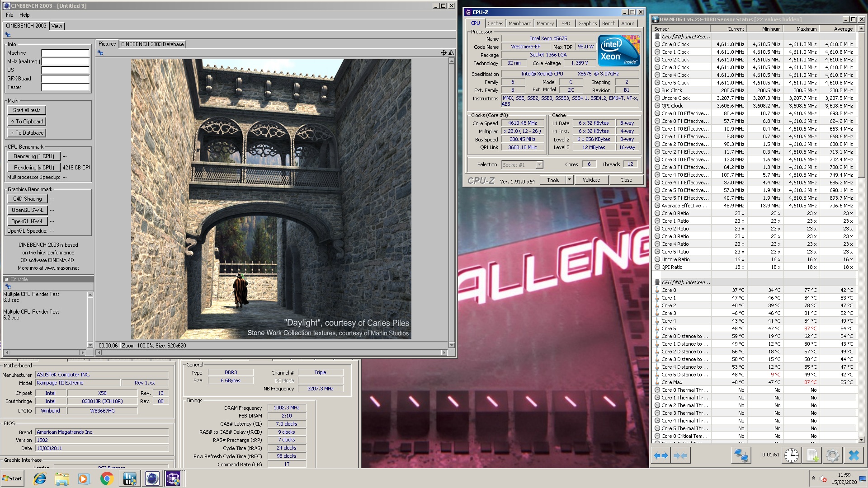
Task: Switch to CINEBENCH 2003 Database tab
Action: click(x=152, y=44)
